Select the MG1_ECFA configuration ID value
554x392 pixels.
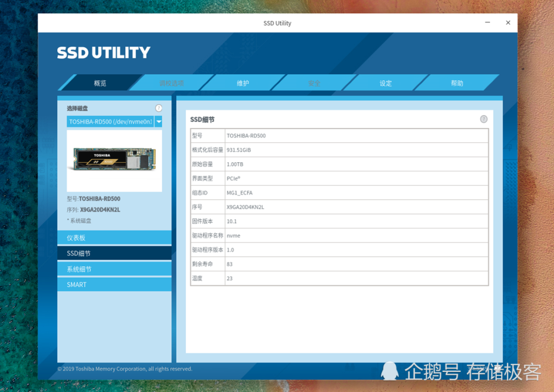(x=239, y=193)
